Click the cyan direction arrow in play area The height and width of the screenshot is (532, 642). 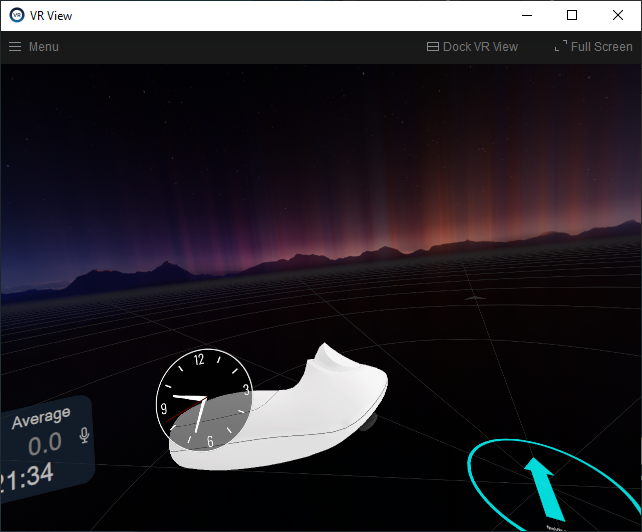click(x=546, y=488)
